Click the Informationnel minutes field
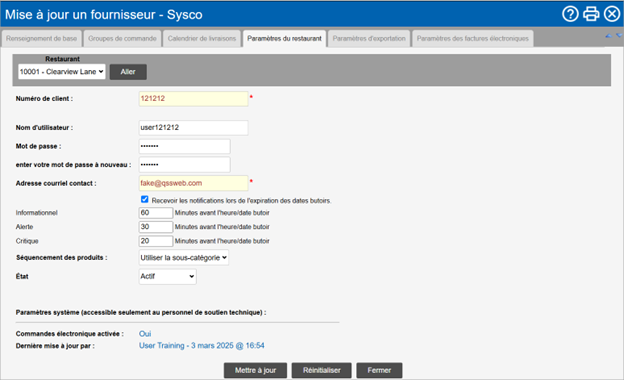This screenshot has width=624, height=380. coord(156,213)
